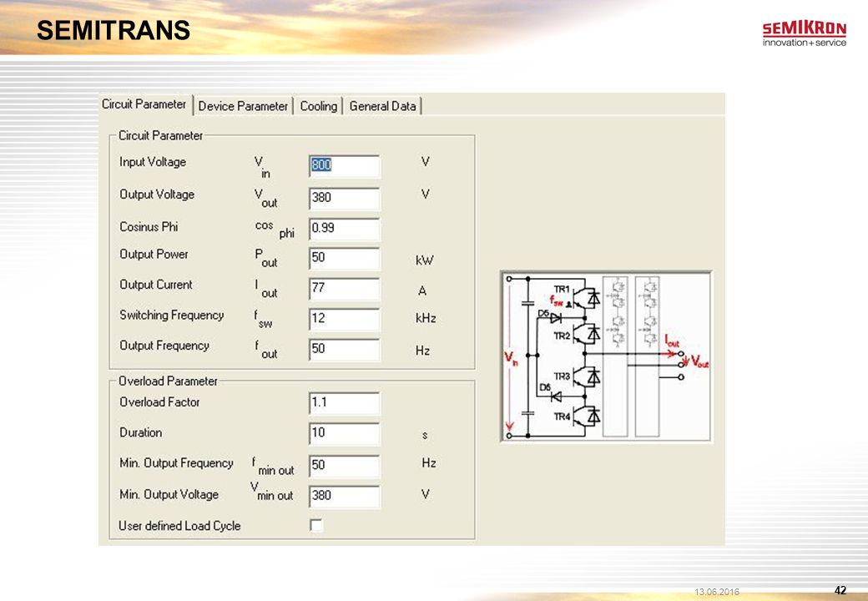Enable the User defined Load Cycle checkbox
This screenshot has height=601, width=868.
point(316,526)
